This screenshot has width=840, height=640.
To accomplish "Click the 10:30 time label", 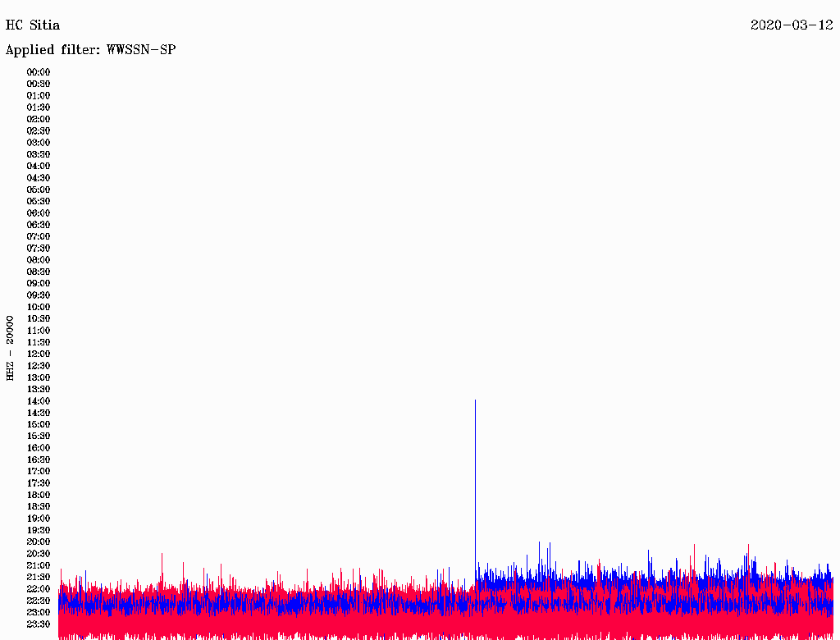I will point(39,319).
